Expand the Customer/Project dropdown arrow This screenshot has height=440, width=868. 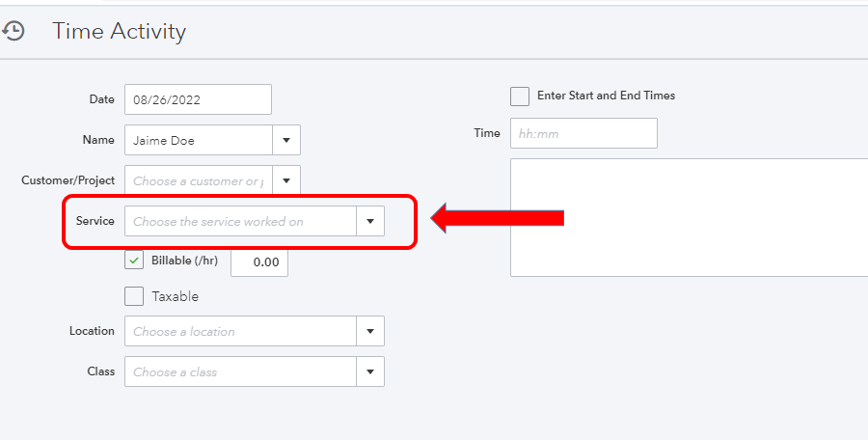pos(286,180)
